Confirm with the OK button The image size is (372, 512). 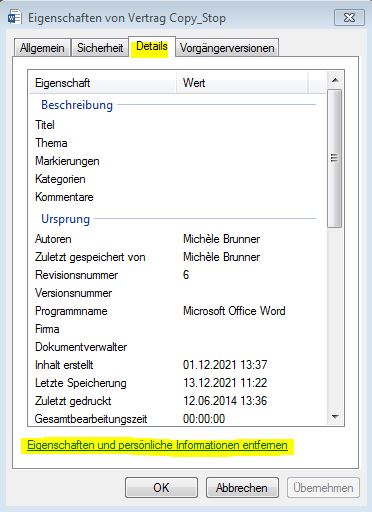click(161, 488)
